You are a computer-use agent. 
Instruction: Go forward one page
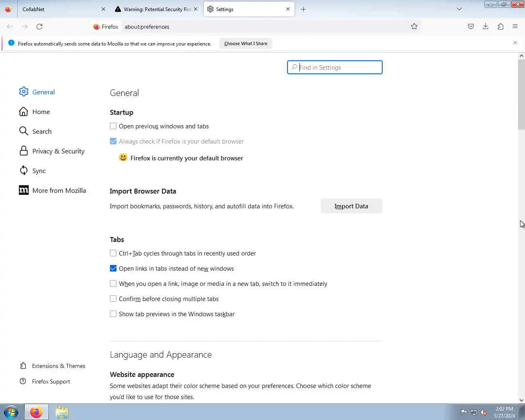pos(25,27)
